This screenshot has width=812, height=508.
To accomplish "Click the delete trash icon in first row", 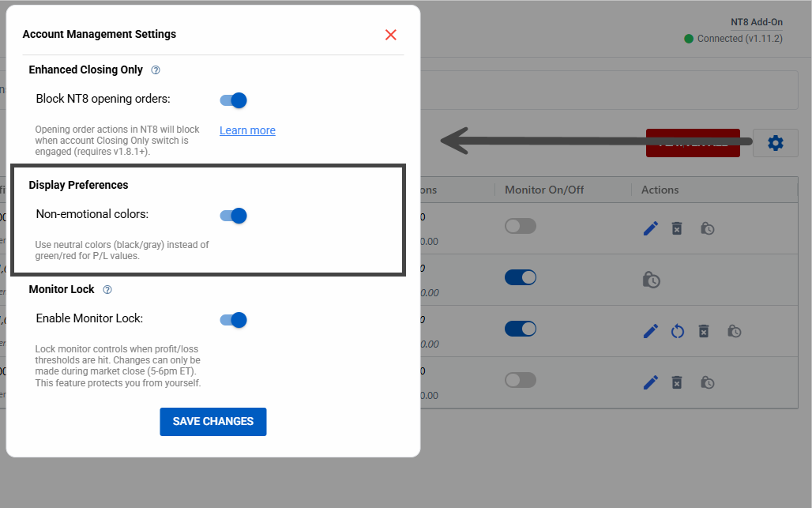I will (x=677, y=228).
